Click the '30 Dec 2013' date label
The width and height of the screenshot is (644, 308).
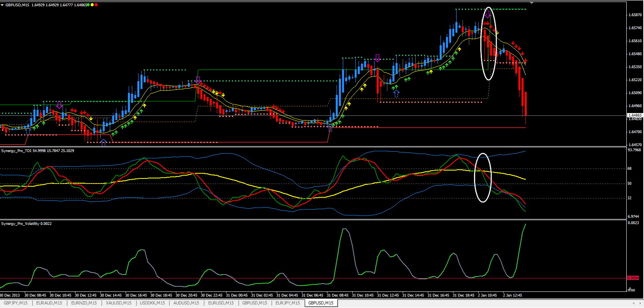point(10,295)
